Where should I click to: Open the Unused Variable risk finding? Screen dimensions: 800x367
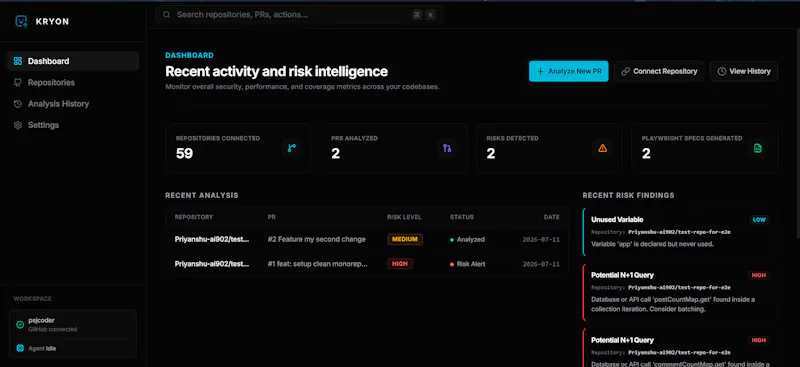pos(679,232)
